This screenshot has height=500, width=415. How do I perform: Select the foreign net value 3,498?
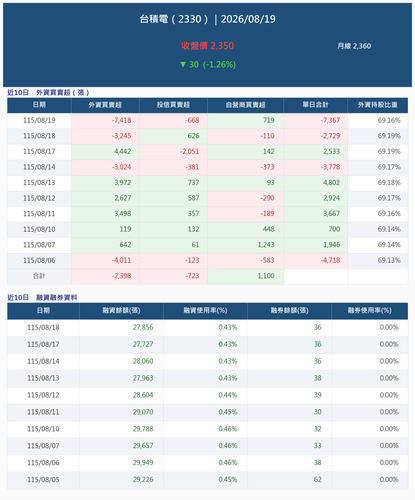tap(123, 214)
